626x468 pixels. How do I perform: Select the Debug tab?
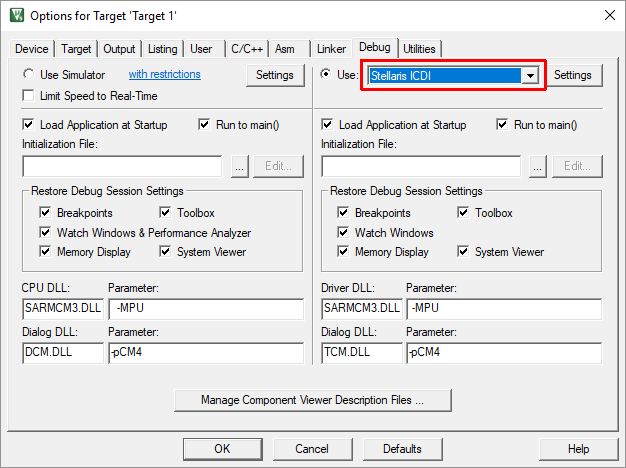374,47
